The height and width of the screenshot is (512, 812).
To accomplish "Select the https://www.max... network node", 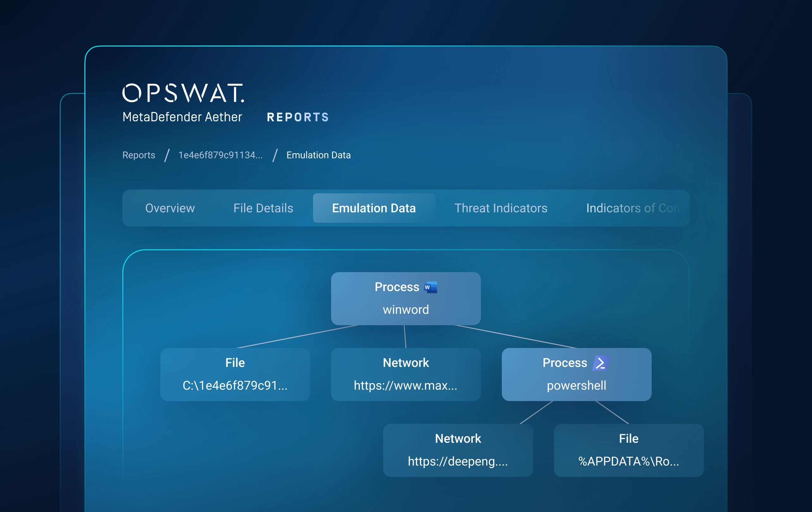I will tap(406, 375).
